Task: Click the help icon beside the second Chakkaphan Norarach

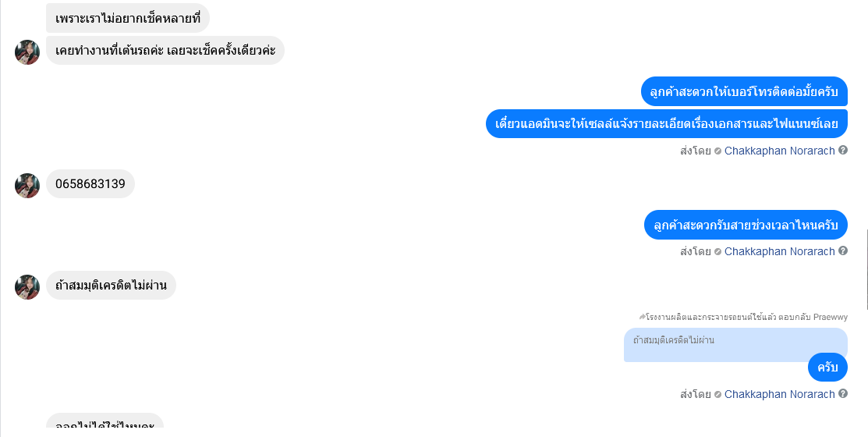Action: pyautogui.click(x=842, y=251)
